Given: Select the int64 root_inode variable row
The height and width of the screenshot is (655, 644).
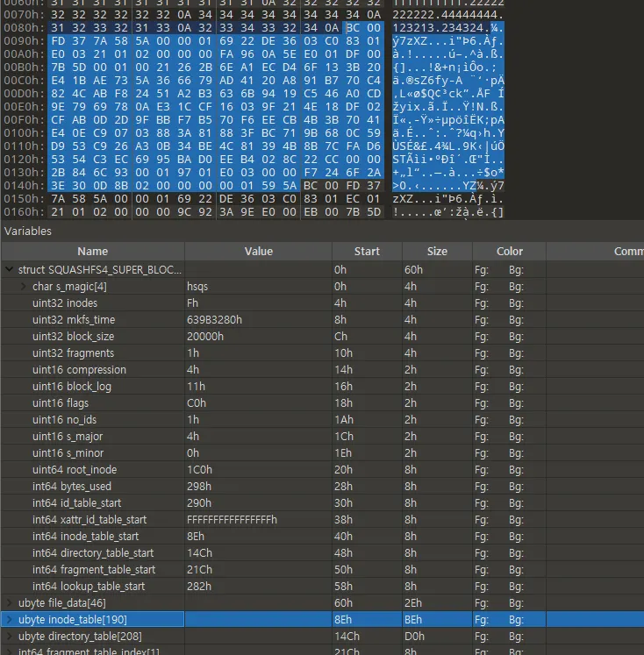Looking at the screenshot, I should 75,470.
